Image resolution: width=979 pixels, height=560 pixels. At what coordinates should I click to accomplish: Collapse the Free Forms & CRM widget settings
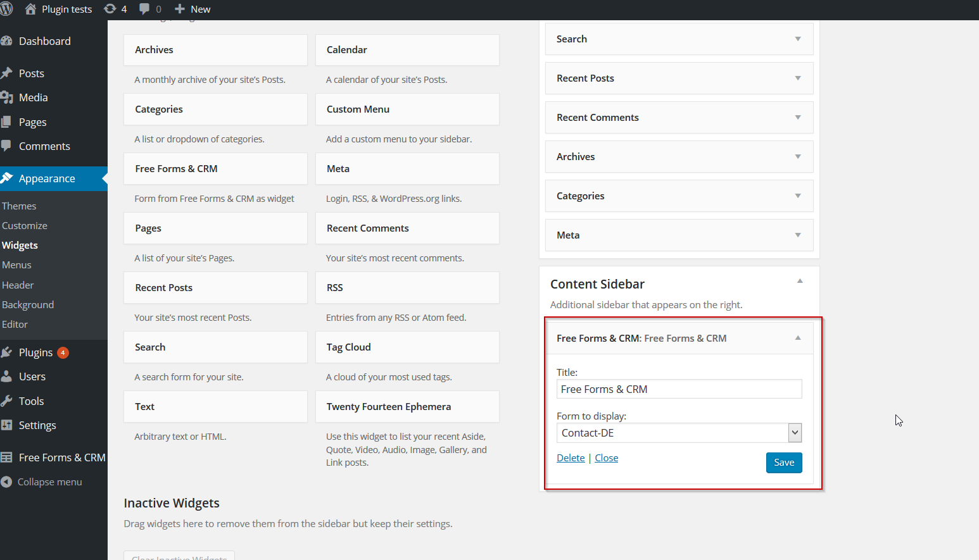point(798,338)
